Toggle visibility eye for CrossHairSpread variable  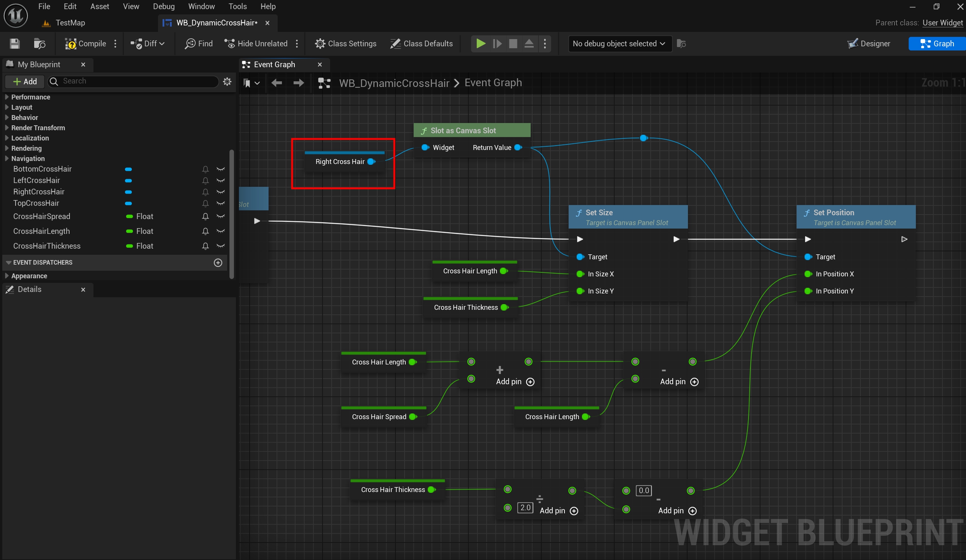pyautogui.click(x=220, y=216)
